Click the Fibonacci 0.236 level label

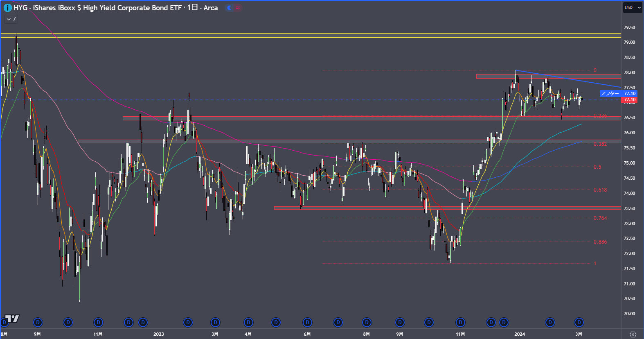pyautogui.click(x=600, y=116)
